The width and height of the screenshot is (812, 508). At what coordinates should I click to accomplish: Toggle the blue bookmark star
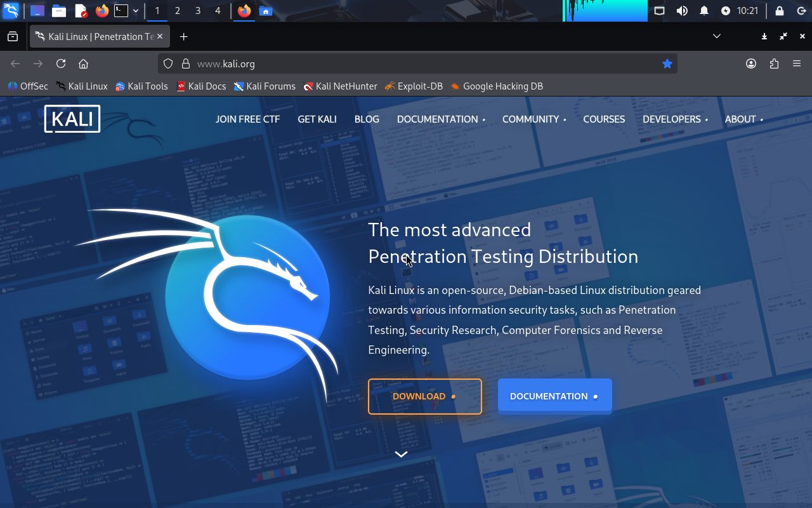667,63
